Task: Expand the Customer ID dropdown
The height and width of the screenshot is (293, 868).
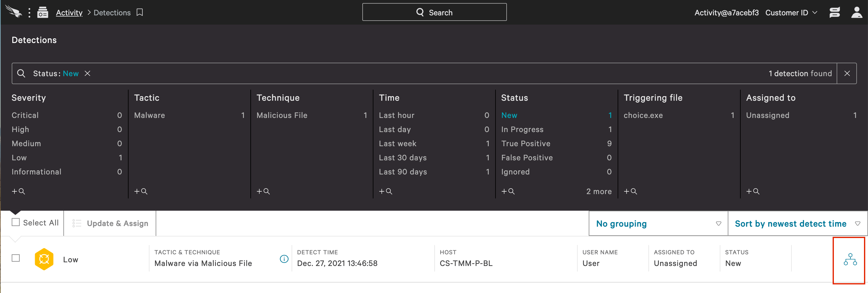Action: click(791, 13)
